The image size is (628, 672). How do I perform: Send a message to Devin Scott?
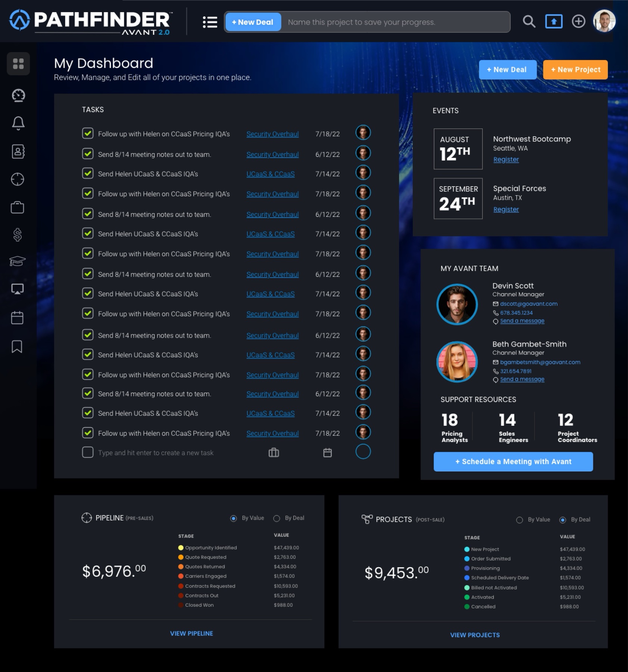pos(522,321)
